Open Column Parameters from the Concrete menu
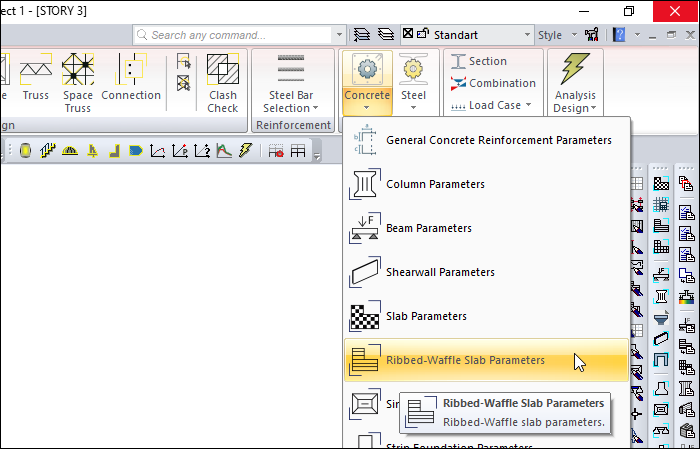This screenshot has width=700, height=449. click(435, 185)
